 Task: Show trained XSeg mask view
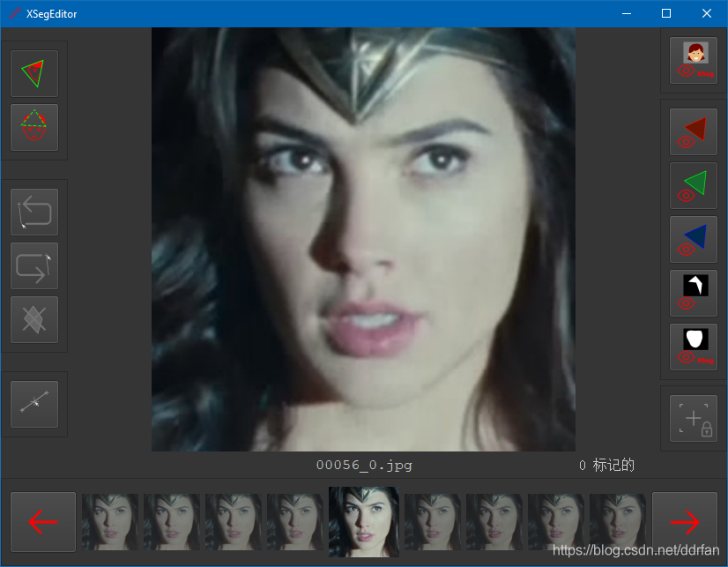pyautogui.click(x=693, y=347)
